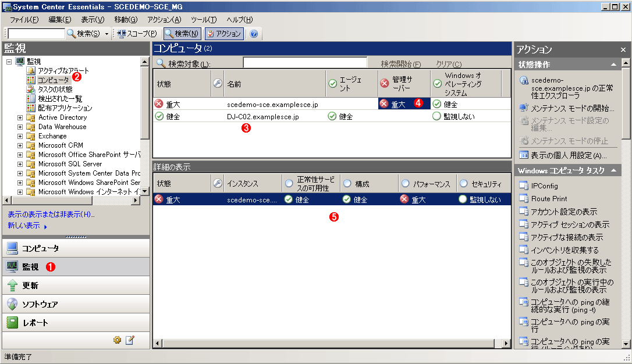Click the notepad edit icon below navigation
This screenshot has width=632, height=364.
coord(130,340)
